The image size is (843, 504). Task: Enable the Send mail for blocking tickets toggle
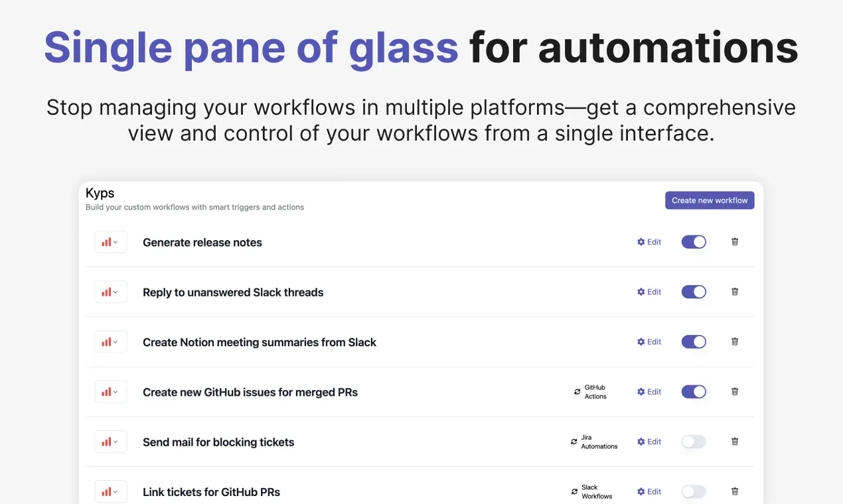pyautogui.click(x=694, y=442)
